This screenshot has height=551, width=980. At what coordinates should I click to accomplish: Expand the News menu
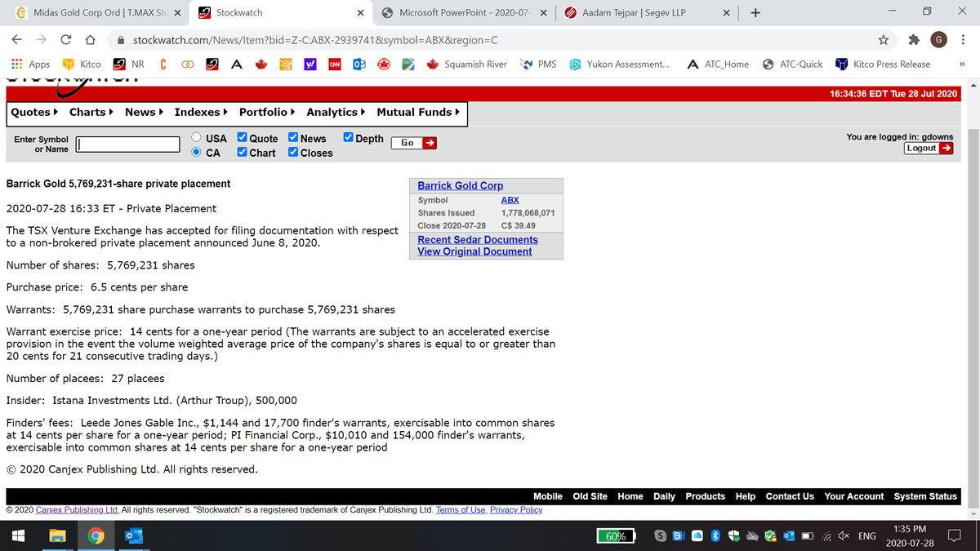pos(144,112)
